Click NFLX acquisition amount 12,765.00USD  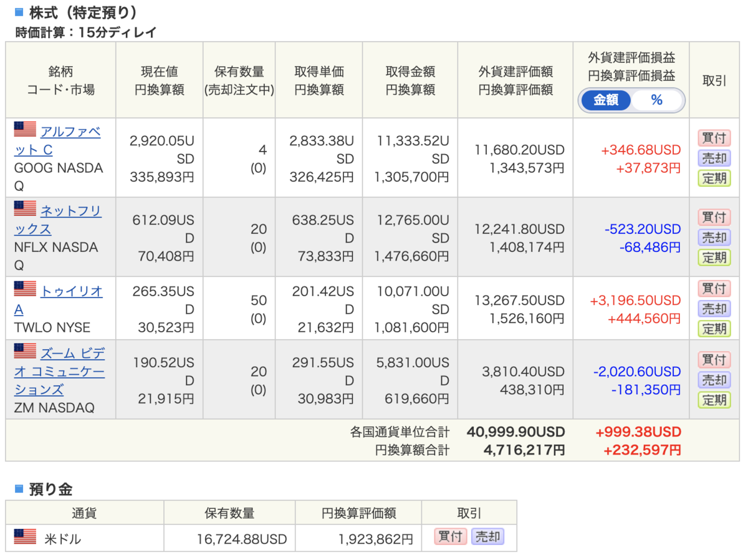413,229
